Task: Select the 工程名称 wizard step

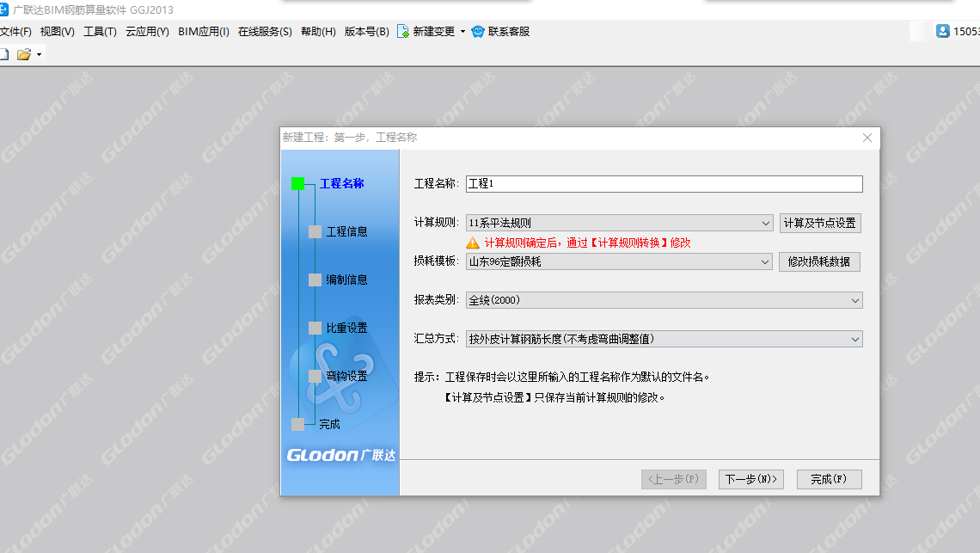Action: click(x=342, y=183)
